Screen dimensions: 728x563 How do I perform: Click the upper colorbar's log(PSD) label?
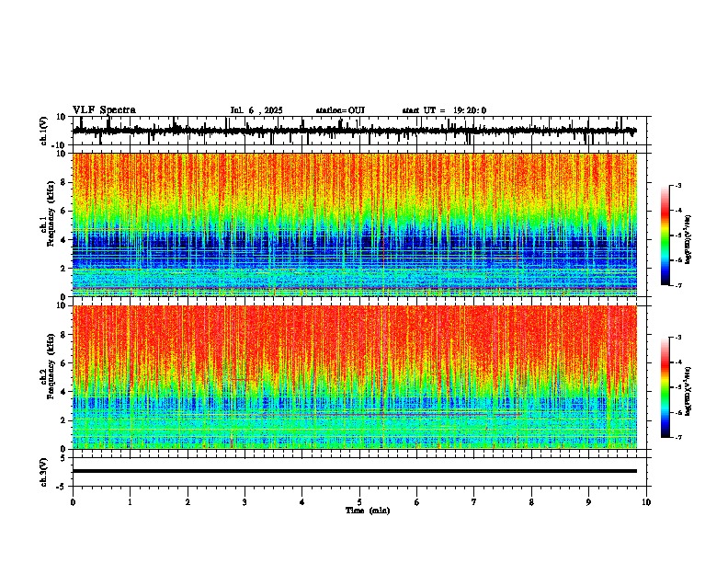tap(688, 239)
